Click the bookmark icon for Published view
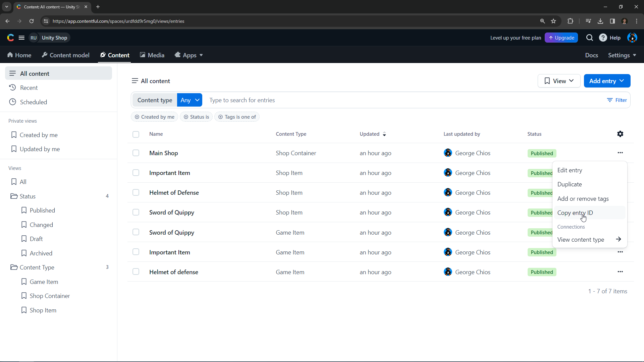 [x=24, y=210]
